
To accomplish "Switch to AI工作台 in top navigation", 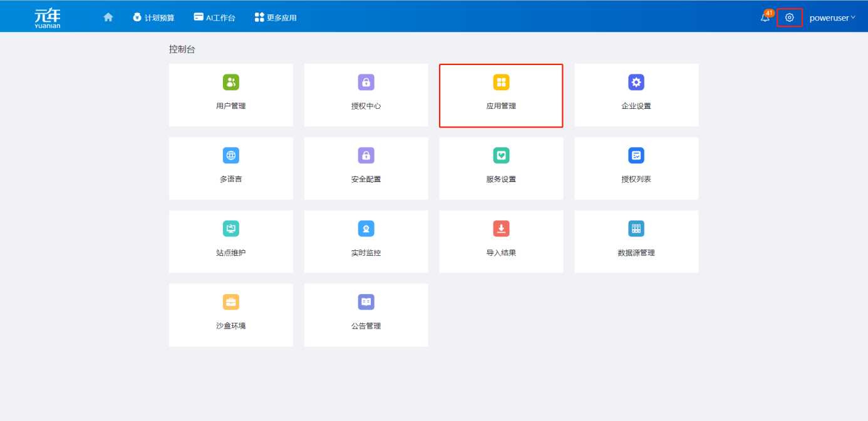I will tap(214, 18).
